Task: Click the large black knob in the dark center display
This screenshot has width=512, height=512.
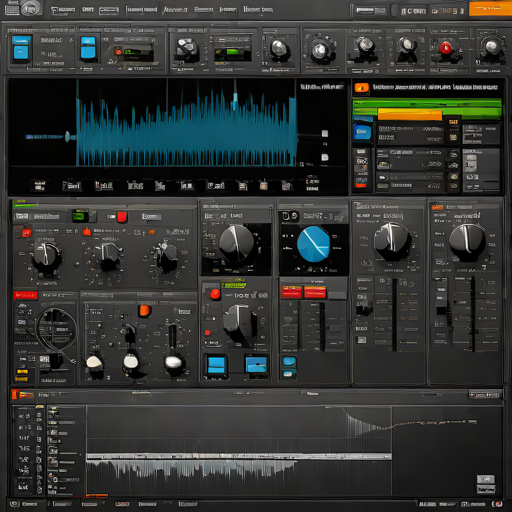Action: pyautogui.click(x=237, y=244)
